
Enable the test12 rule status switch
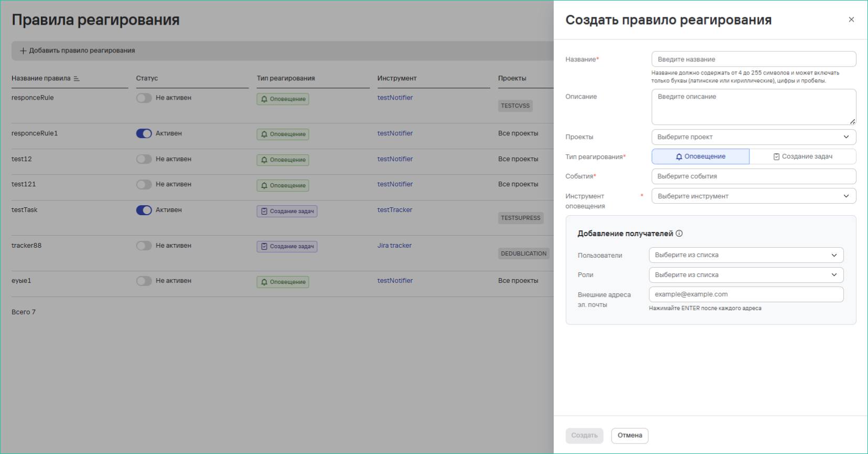click(144, 159)
